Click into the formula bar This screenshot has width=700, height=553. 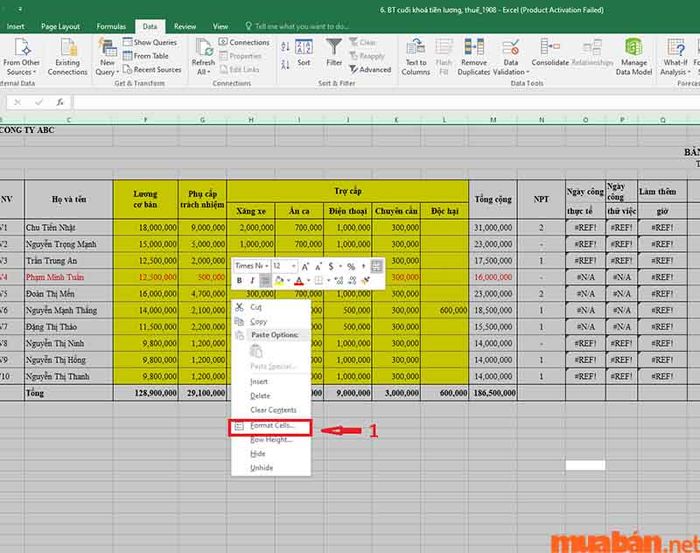tap(387, 102)
